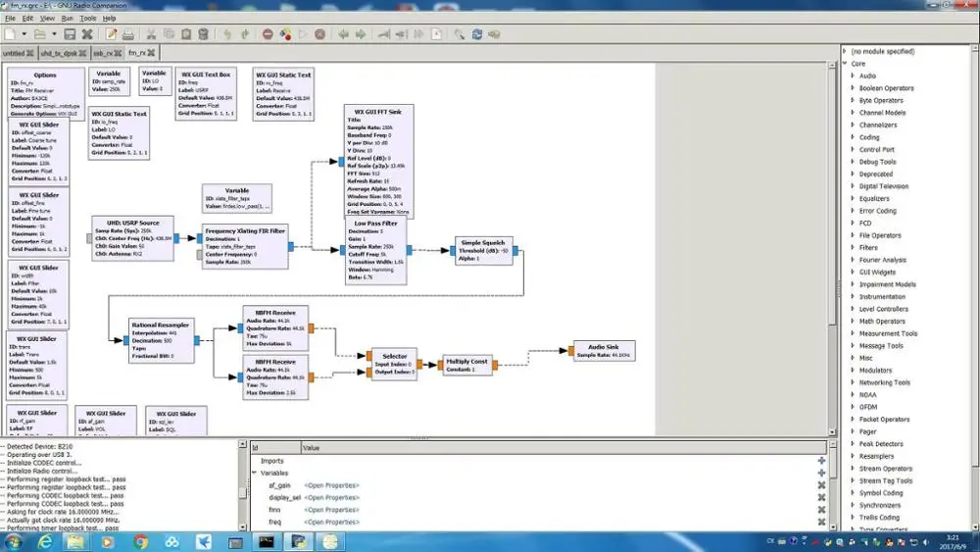The image size is (980, 552).
Task: Click the print icon in the toolbar
Action: (x=127, y=34)
